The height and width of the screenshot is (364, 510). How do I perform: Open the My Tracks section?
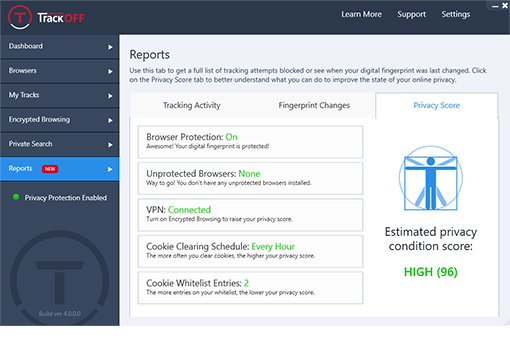click(x=60, y=95)
